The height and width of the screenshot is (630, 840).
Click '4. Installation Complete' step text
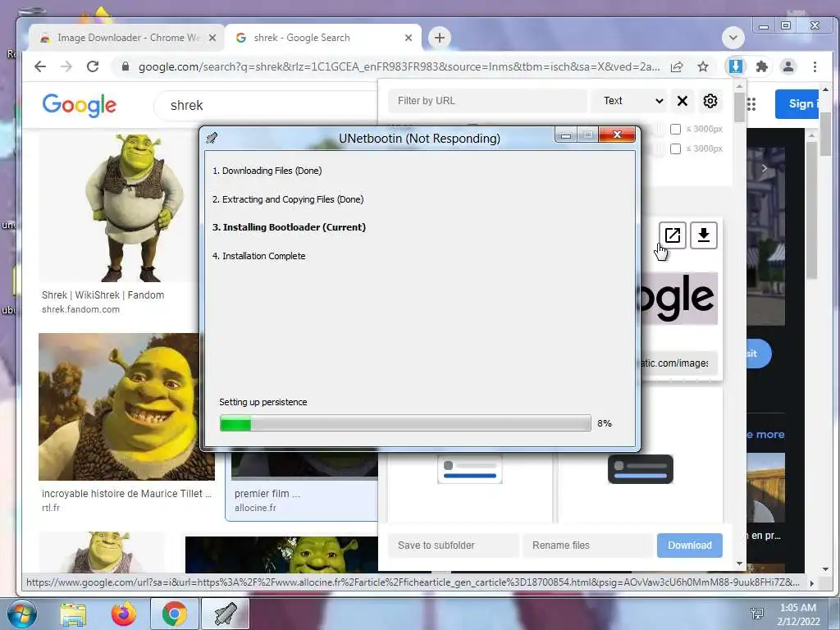click(258, 256)
